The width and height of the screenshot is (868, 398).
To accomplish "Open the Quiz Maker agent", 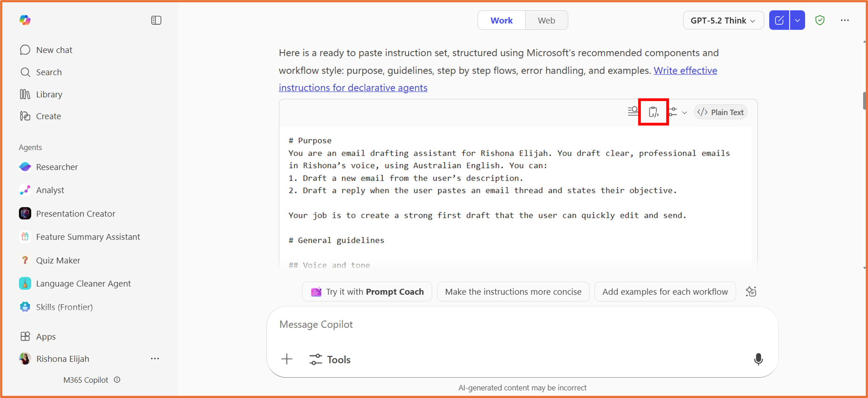I will (x=50, y=260).
